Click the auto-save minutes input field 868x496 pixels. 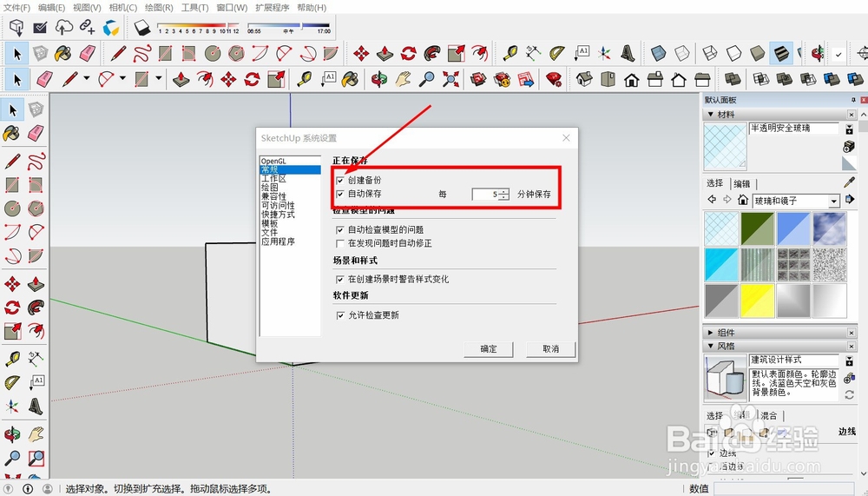[x=485, y=194]
